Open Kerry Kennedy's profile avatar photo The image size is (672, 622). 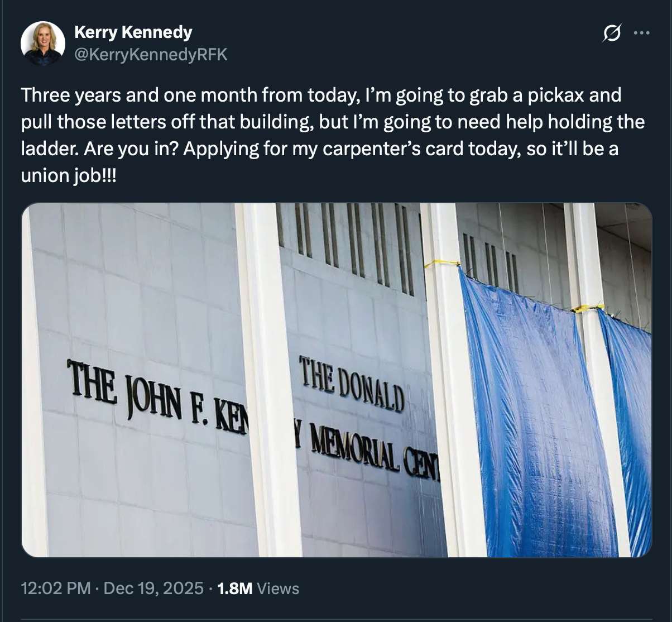coord(43,44)
